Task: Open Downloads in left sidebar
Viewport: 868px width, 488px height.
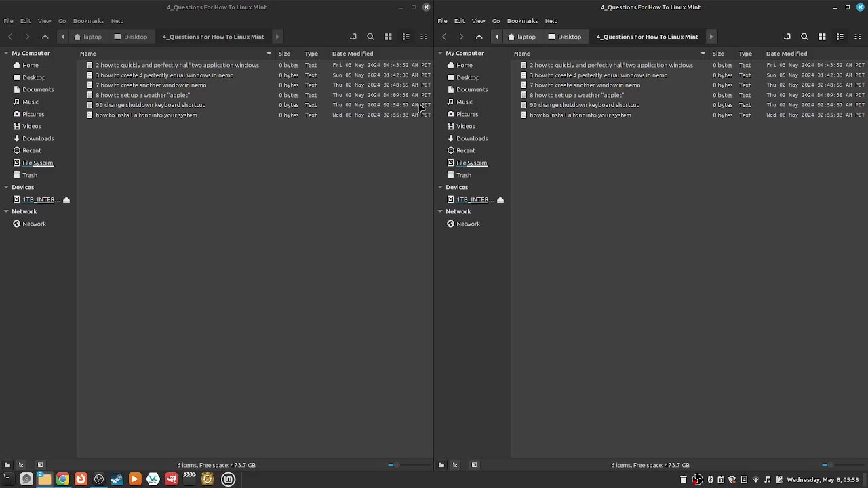Action: (x=38, y=138)
